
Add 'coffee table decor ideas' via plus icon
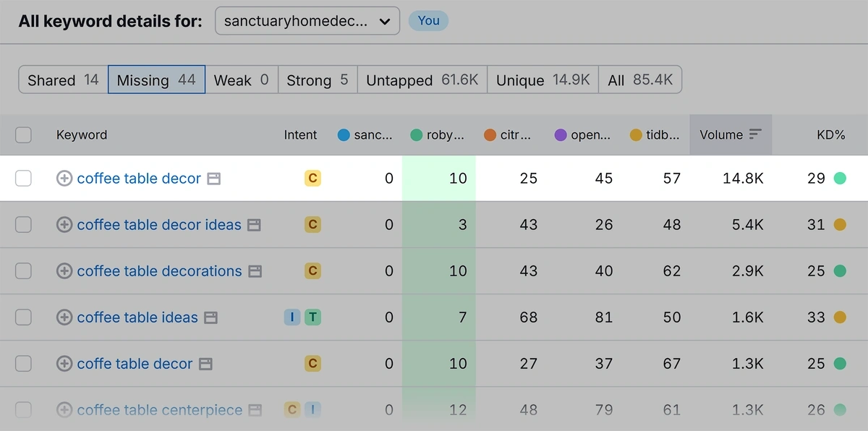click(x=64, y=225)
